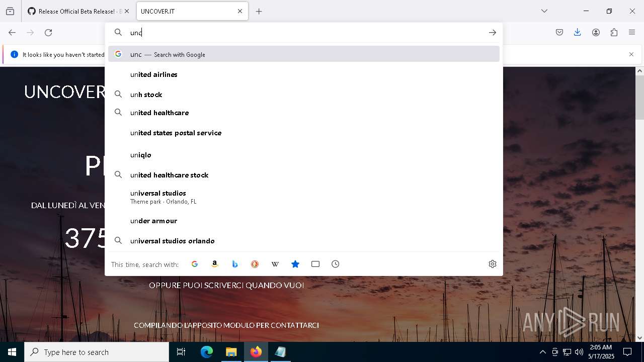
Task: Click 'COMPILANDO L'APPOSITO MODULO PER CONTATTARCI' text
Action: [x=226, y=325]
